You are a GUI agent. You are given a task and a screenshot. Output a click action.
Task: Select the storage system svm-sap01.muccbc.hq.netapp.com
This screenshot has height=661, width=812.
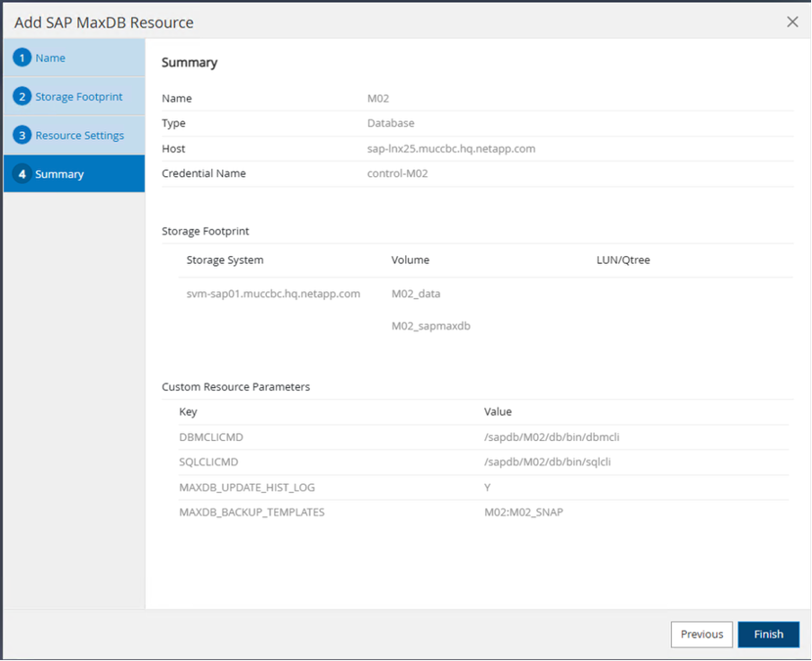coord(273,294)
